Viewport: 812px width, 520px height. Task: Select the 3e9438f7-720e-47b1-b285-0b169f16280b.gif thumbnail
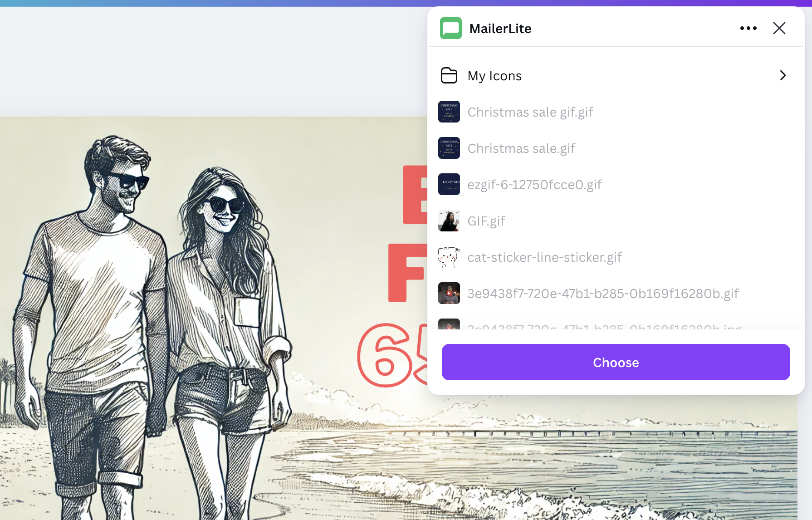click(449, 293)
